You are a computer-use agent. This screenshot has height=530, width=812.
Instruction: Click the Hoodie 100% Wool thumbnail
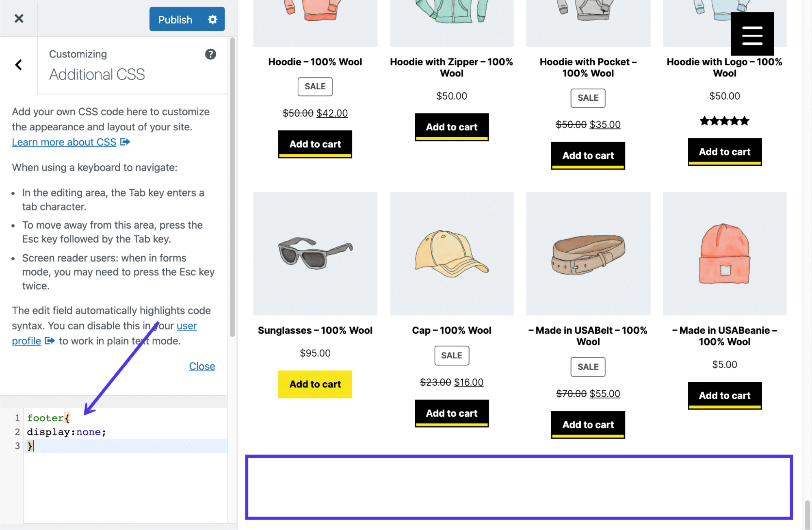(315, 23)
